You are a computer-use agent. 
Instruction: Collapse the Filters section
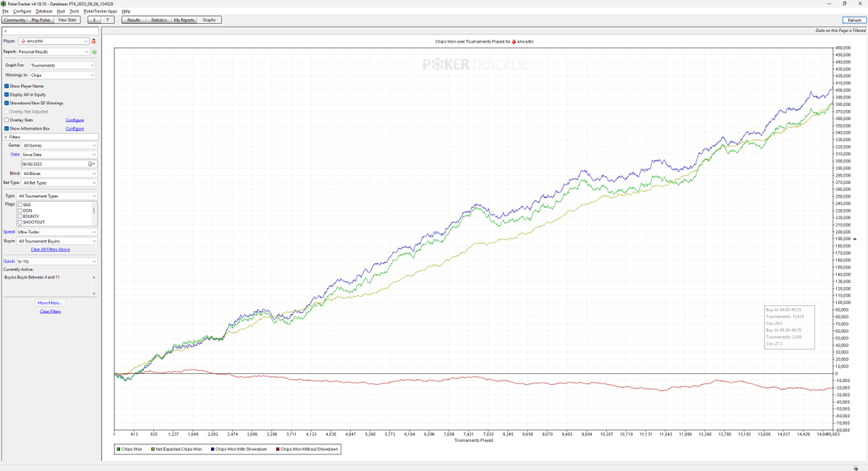tap(6, 137)
